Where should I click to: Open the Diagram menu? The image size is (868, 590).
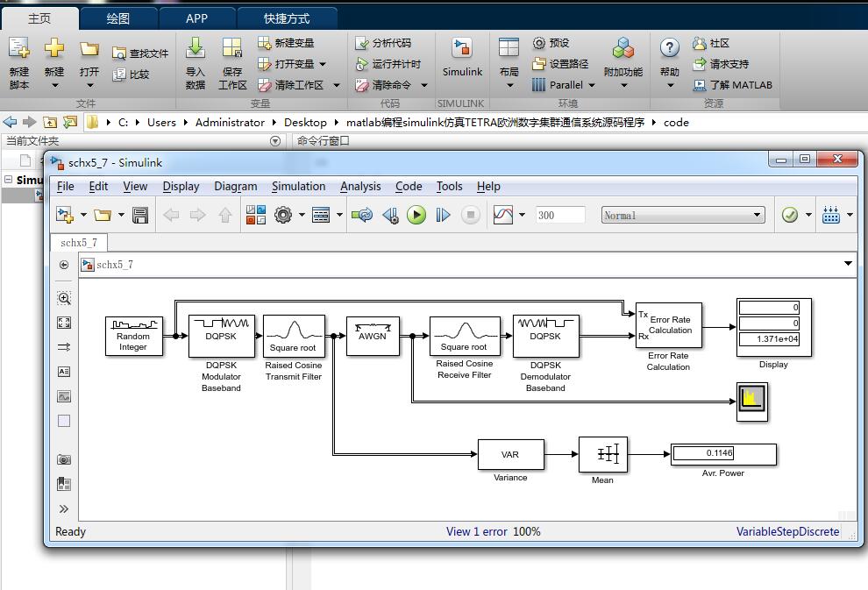(x=236, y=187)
